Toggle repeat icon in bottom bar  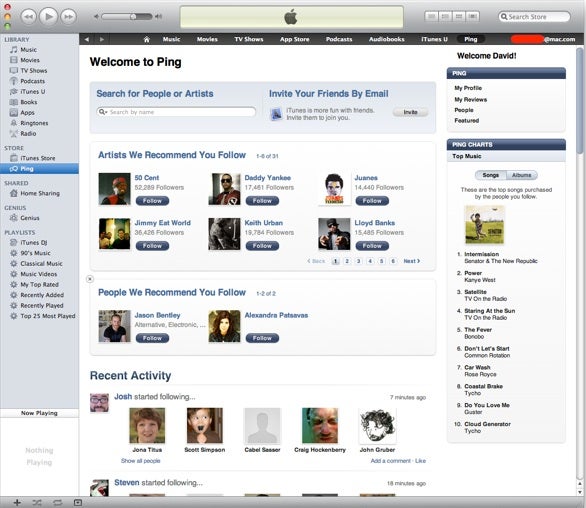click(57, 502)
